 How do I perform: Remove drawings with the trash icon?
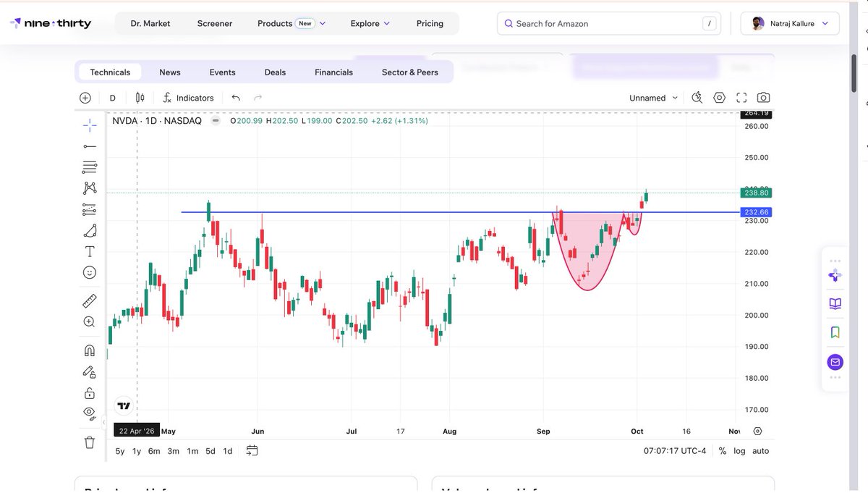click(x=90, y=442)
